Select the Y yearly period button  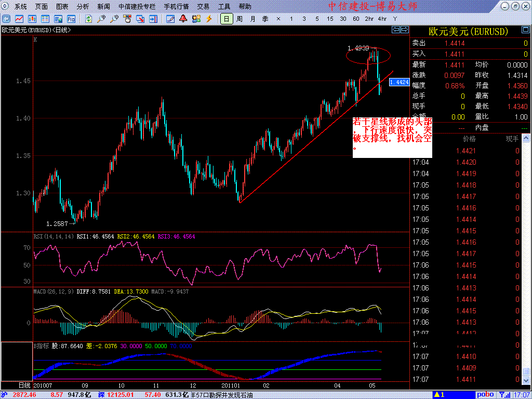[x=395, y=19]
